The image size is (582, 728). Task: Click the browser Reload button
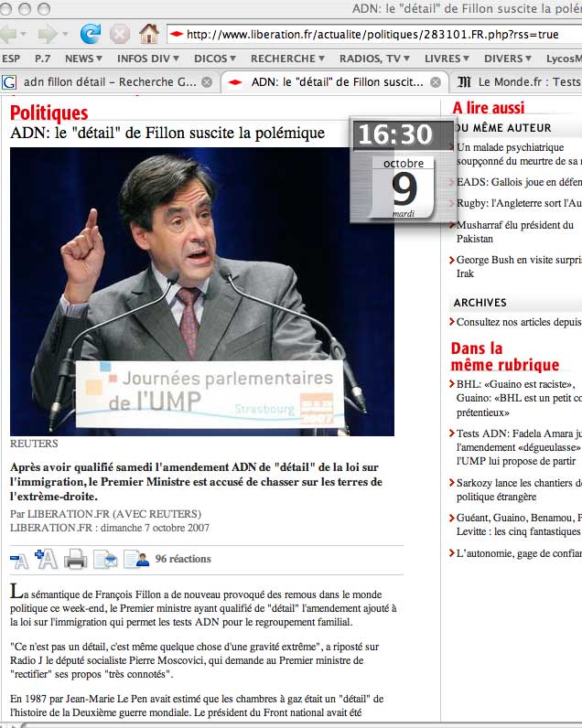[x=90, y=34]
